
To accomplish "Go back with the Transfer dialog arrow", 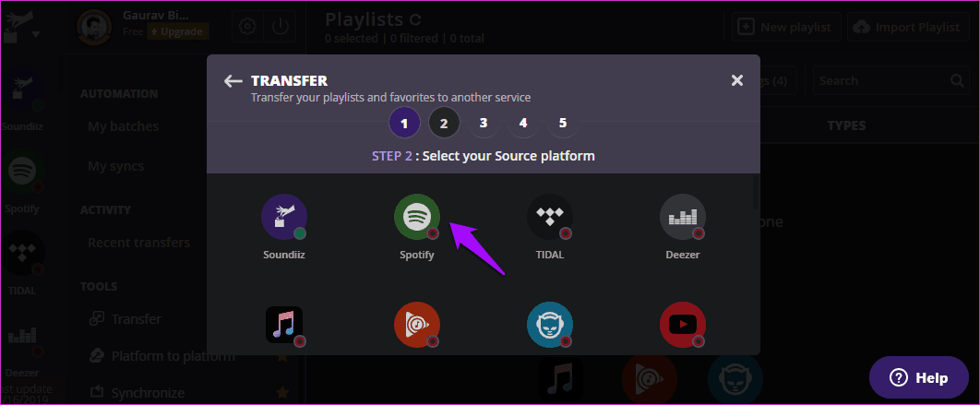I will point(233,80).
